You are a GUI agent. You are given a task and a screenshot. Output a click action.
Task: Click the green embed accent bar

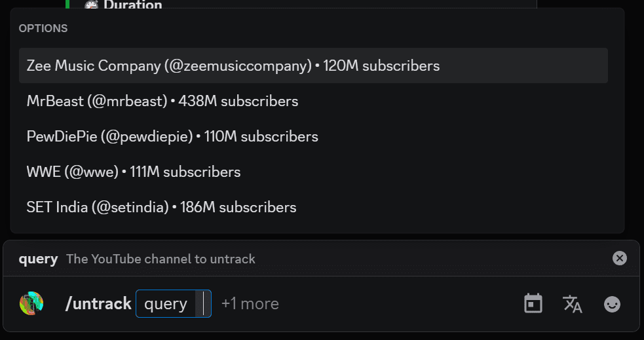tap(67, 4)
